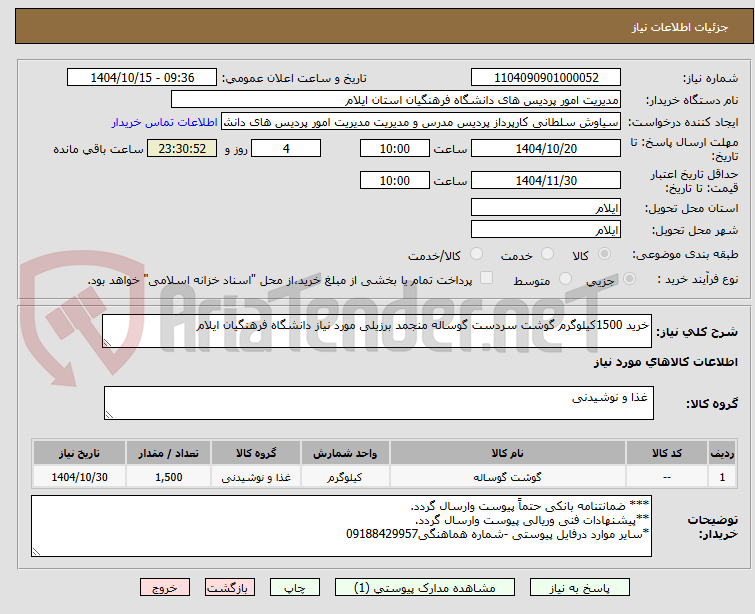
Task: Click the گروه کالا table column header
Action: pyautogui.click(x=256, y=453)
